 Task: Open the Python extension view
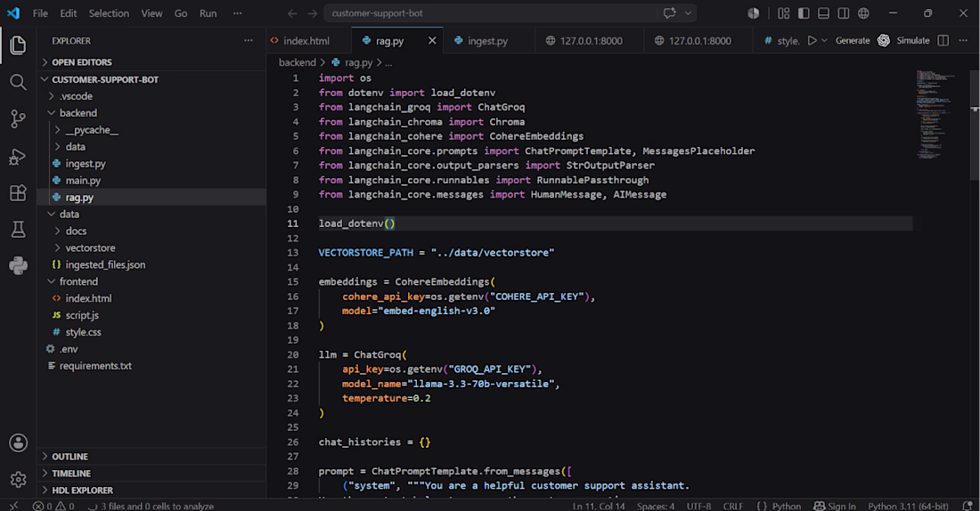click(x=18, y=265)
